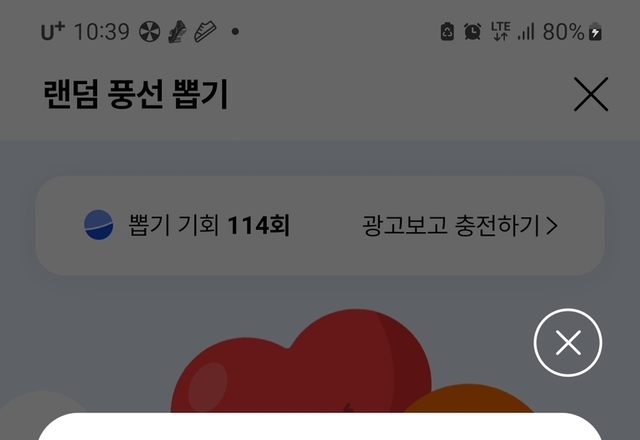This screenshot has width=640, height=440.
Task: Tap the U+ carrier indicator in status bar
Action: (x=53, y=31)
